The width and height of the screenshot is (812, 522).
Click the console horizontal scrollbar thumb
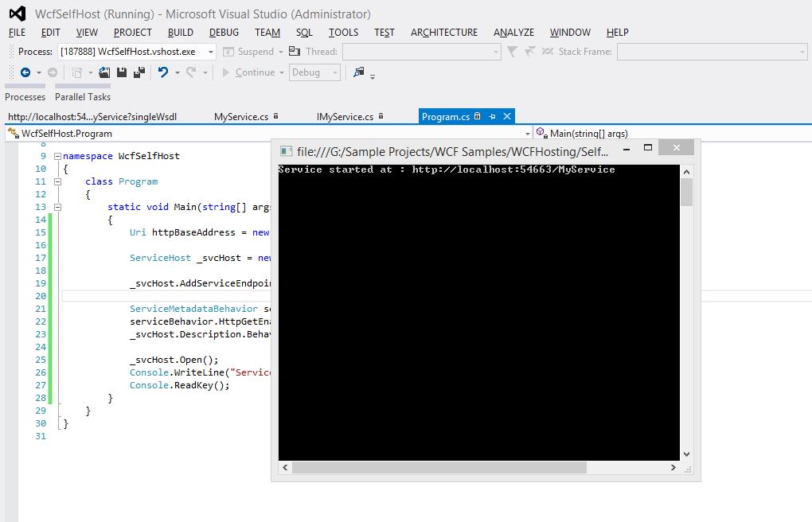click(x=439, y=468)
